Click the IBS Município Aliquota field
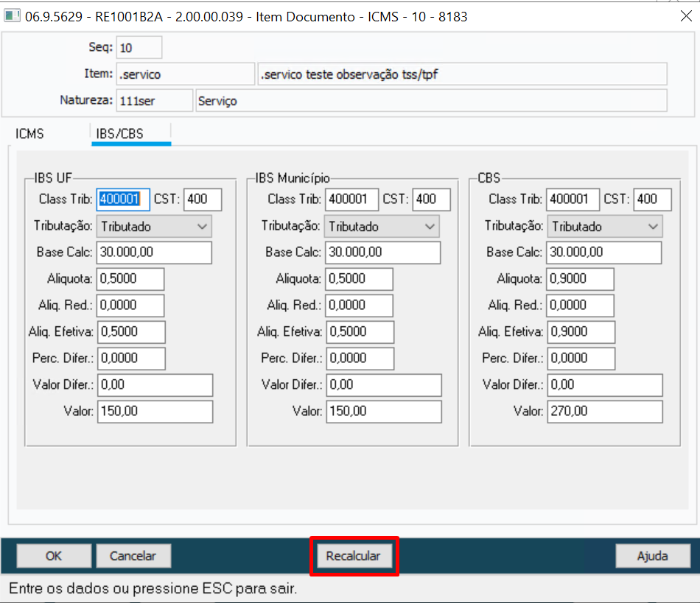Viewport: 700px width, 603px height. click(359, 279)
